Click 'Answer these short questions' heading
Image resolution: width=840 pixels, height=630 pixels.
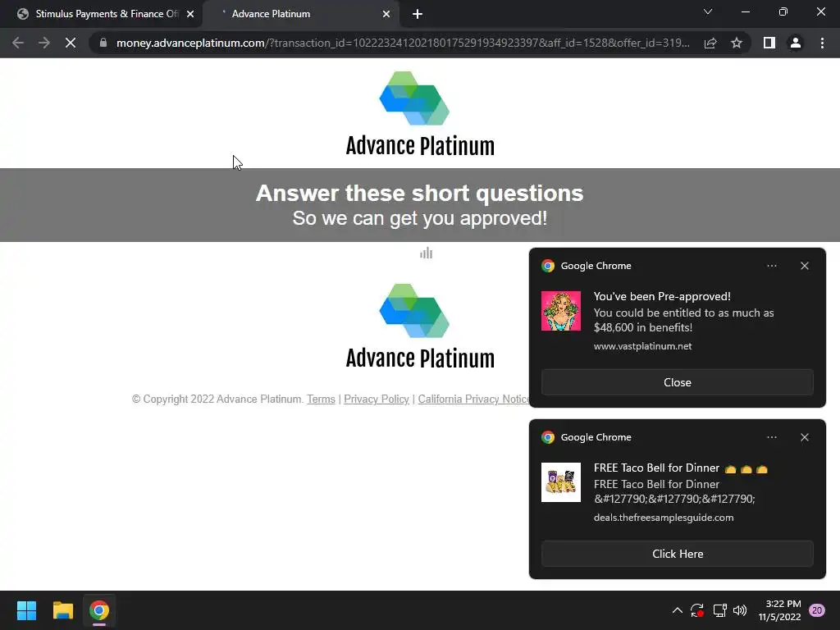tap(419, 194)
